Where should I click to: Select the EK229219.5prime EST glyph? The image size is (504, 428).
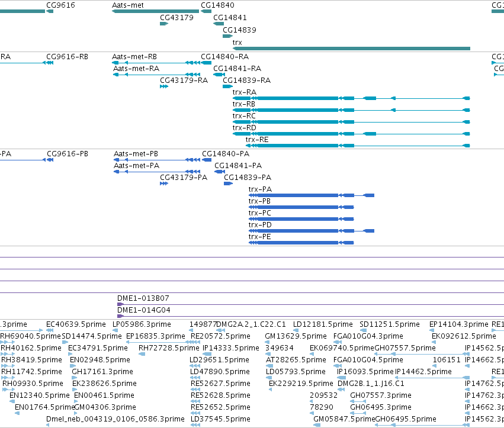pyautogui.click(x=270, y=390)
